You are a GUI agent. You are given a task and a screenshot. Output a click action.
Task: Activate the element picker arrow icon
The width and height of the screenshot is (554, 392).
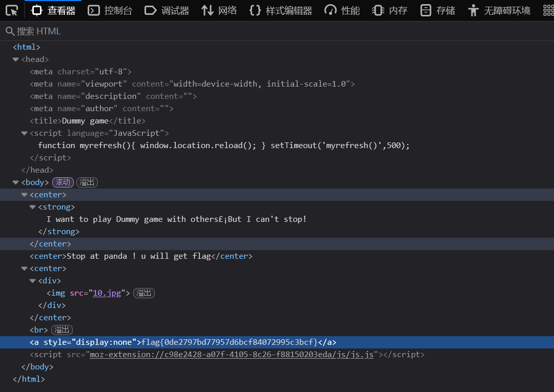click(12, 11)
